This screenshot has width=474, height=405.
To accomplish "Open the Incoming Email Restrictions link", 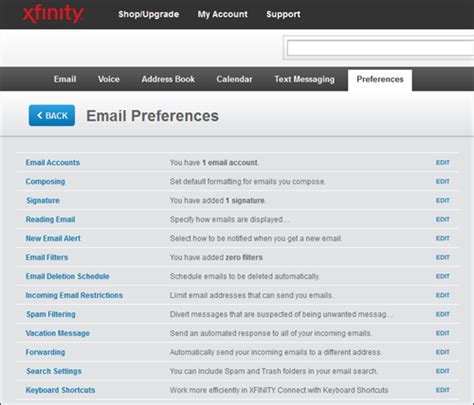I will tap(74, 295).
